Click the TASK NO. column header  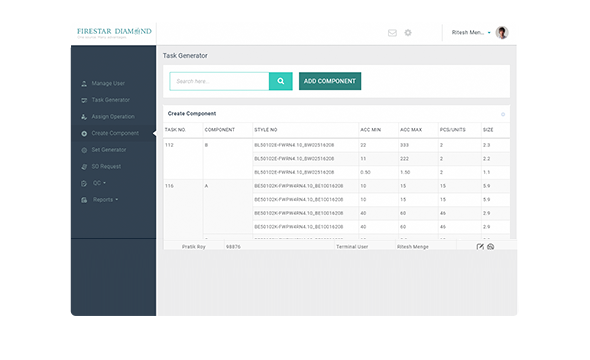pyautogui.click(x=175, y=130)
